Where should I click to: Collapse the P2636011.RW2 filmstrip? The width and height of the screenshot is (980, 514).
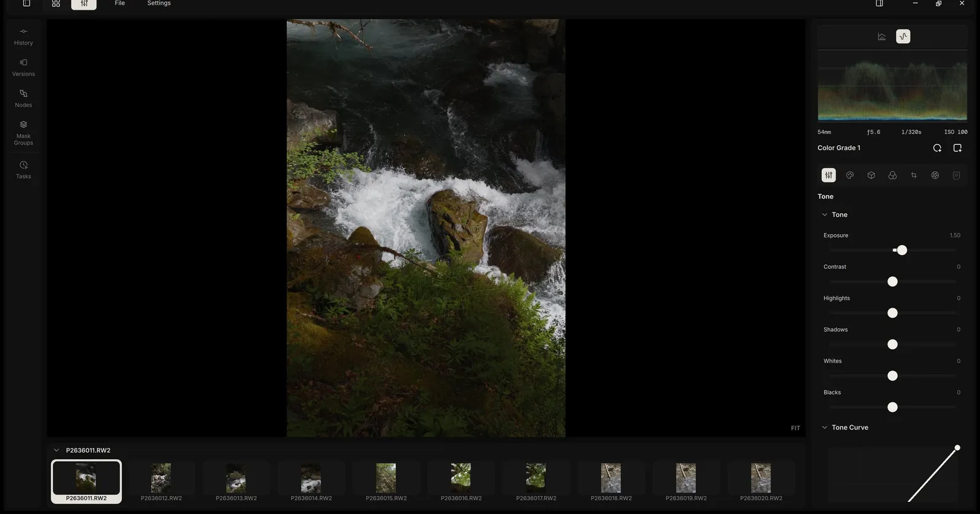click(x=56, y=450)
